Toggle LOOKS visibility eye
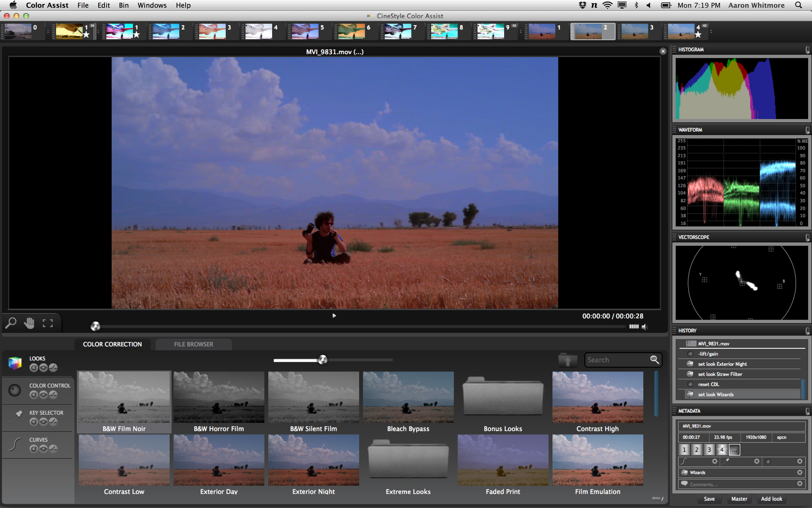 (x=43, y=368)
